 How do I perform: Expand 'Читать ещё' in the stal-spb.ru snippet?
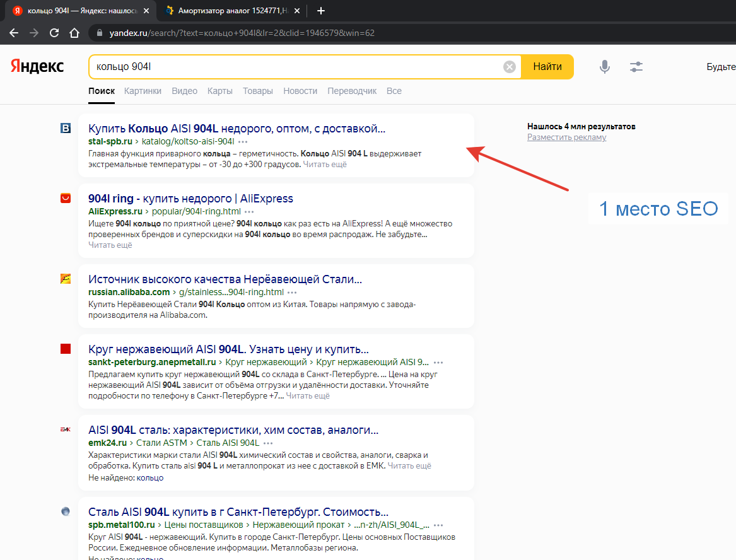point(324,165)
